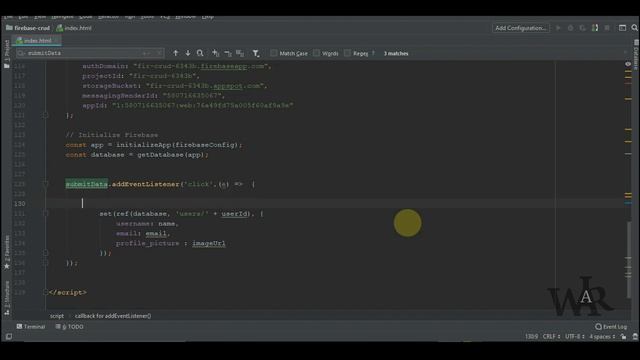
Task: Select firebase-crud in navigation bar
Action: pos(28,28)
